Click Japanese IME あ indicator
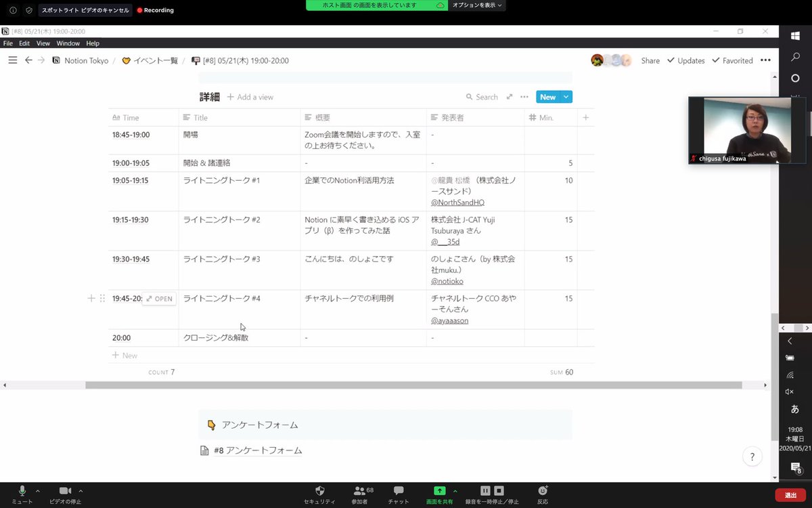Image resolution: width=812 pixels, height=508 pixels. pos(795,410)
